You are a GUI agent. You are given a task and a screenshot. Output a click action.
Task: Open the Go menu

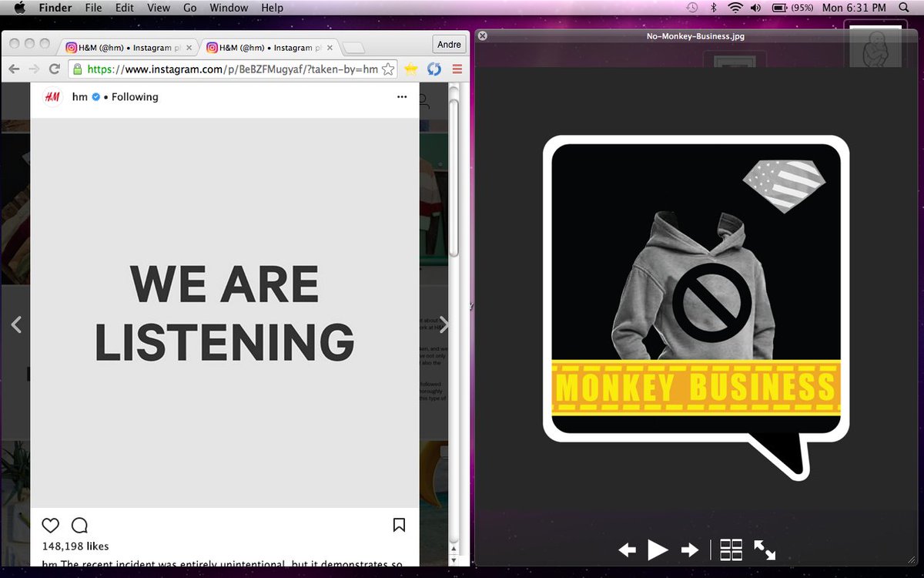tap(190, 8)
